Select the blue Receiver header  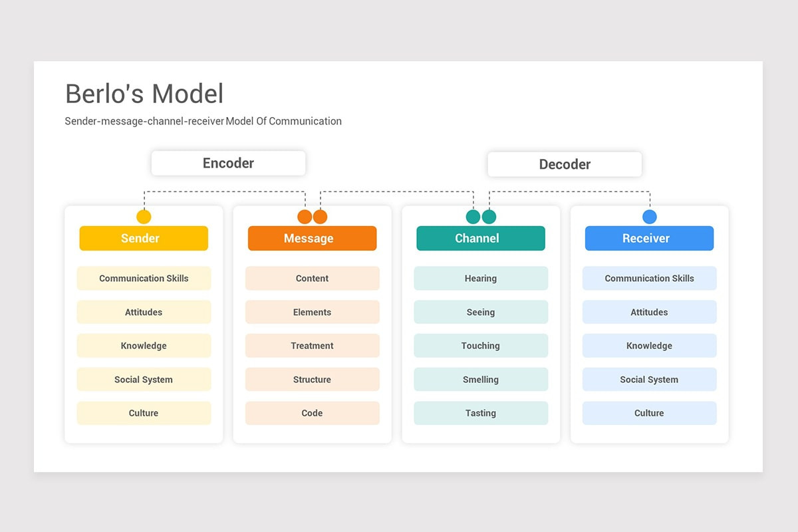tap(649, 238)
